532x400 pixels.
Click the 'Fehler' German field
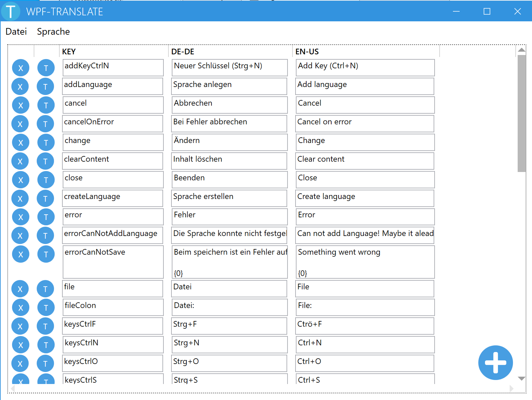[230, 217]
